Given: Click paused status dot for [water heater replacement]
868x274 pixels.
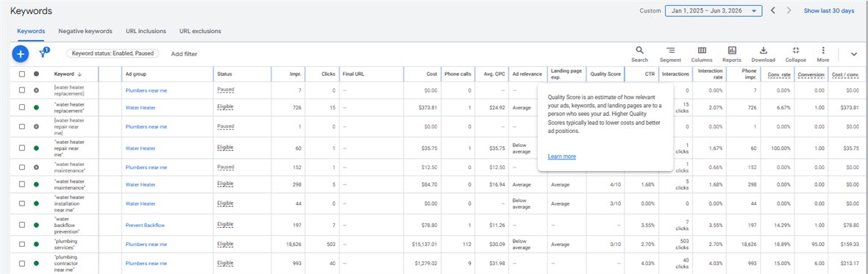Looking at the screenshot, I should point(37,90).
